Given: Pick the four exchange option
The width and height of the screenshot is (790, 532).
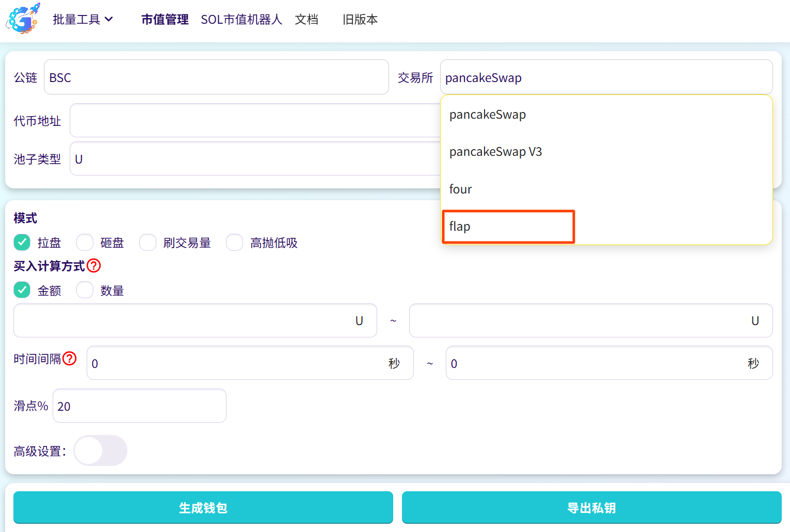Looking at the screenshot, I should click(460, 189).
